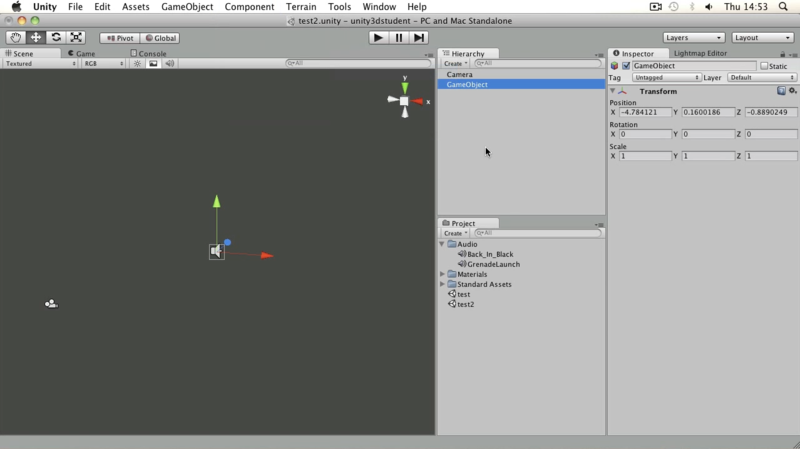Switch to the Game tab
The image size is (800, 449).
pos(82,53)
